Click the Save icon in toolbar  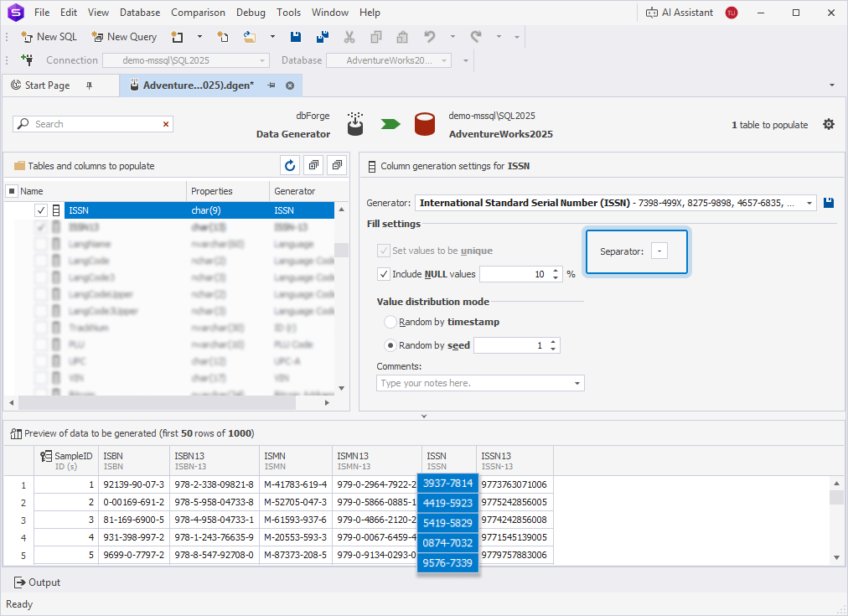(x=295, y=37)
